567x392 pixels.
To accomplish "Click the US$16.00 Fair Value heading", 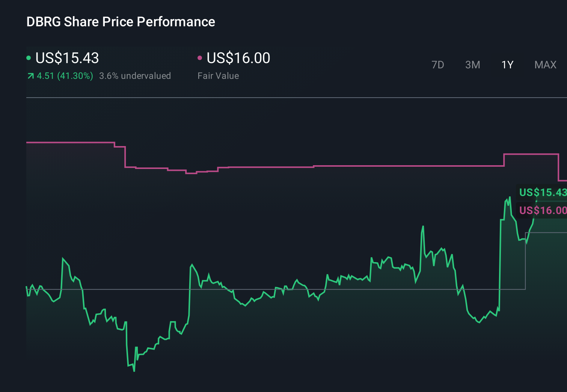I will (x=238, y=58).
